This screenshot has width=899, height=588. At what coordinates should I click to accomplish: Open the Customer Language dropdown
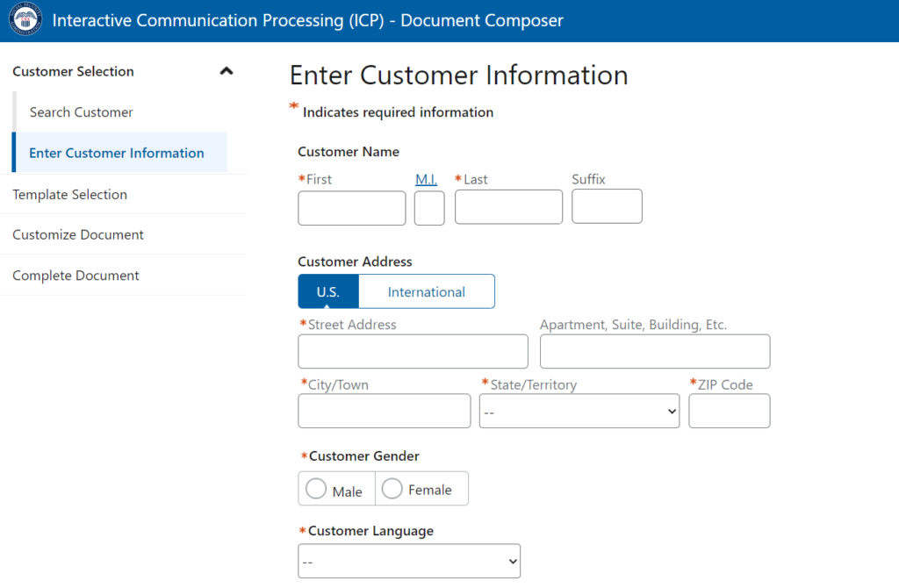pos(409,561)
